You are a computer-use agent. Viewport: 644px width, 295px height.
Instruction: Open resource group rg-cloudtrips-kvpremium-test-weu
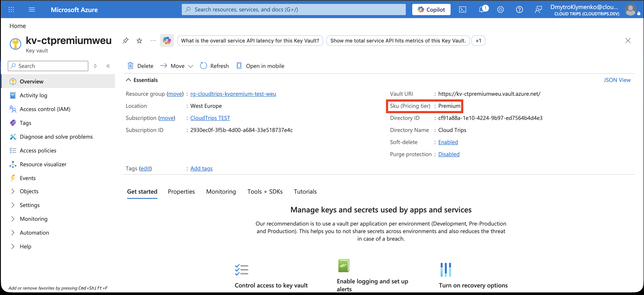(x=233, y=94)
